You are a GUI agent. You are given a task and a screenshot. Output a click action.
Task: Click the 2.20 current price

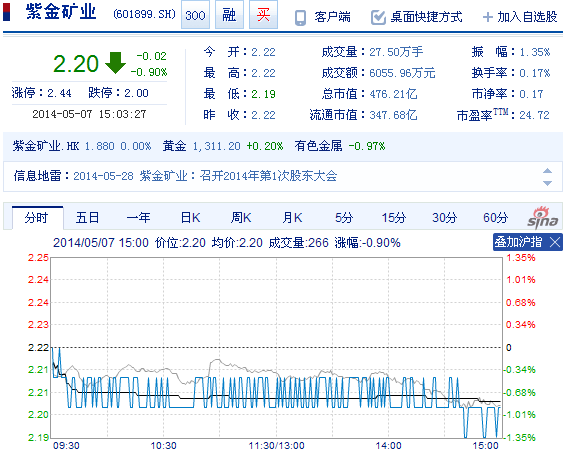coord(76,64)
